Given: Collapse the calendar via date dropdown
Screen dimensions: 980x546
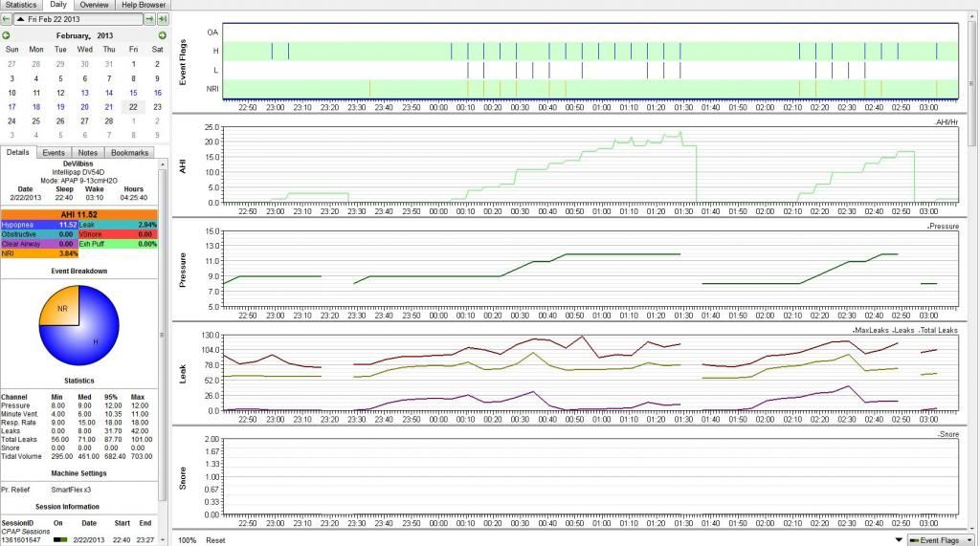Looking at the screenshot, I should pyautogui.click(x=20, y=19).
